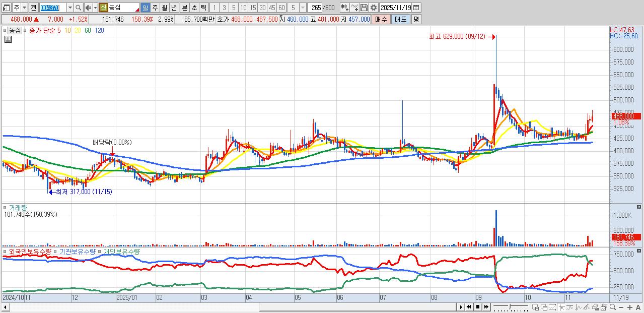Click the layout panel icon at toolbar start
The width and height of the screenshot is (644, 313).
tap(6, 8)
